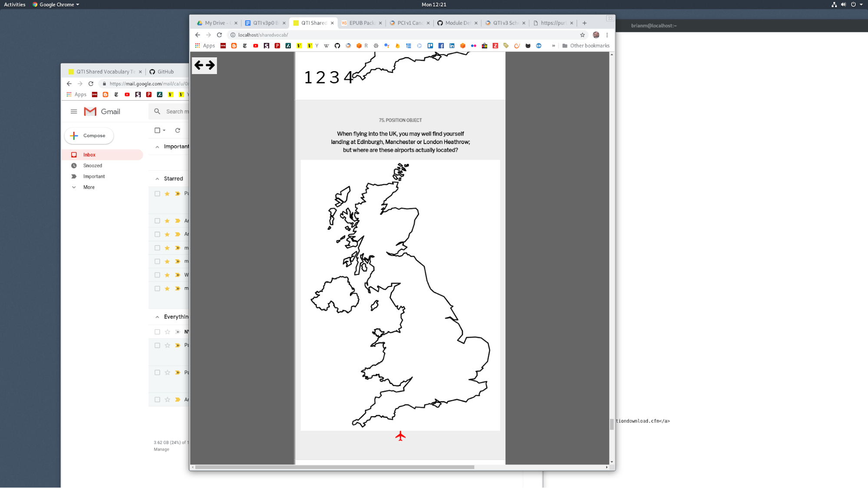Toggle the star on the NY email row
The height and width of the screenshot is (488, 868).
pyautogui.click(x=167, y=332)
